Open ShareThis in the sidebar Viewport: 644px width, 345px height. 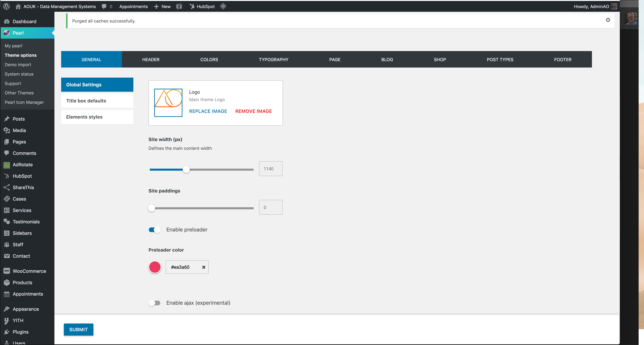coord(23,187)
